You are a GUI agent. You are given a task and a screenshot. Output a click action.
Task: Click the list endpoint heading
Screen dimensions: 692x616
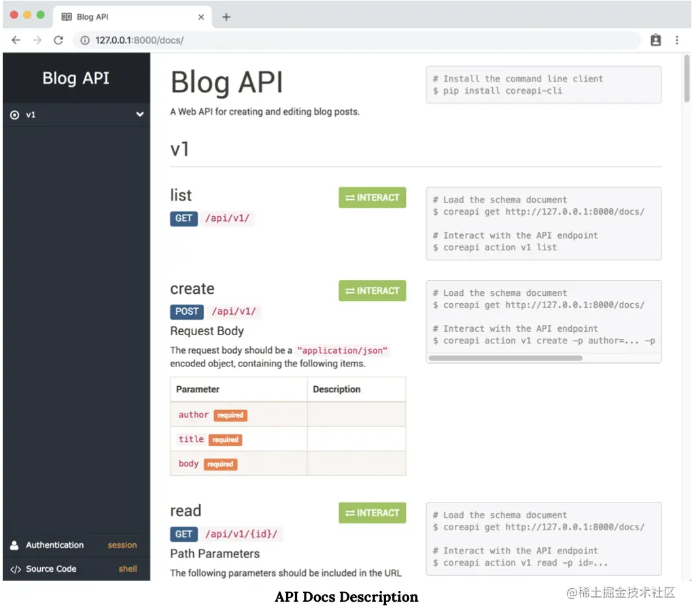coord(181,195)
